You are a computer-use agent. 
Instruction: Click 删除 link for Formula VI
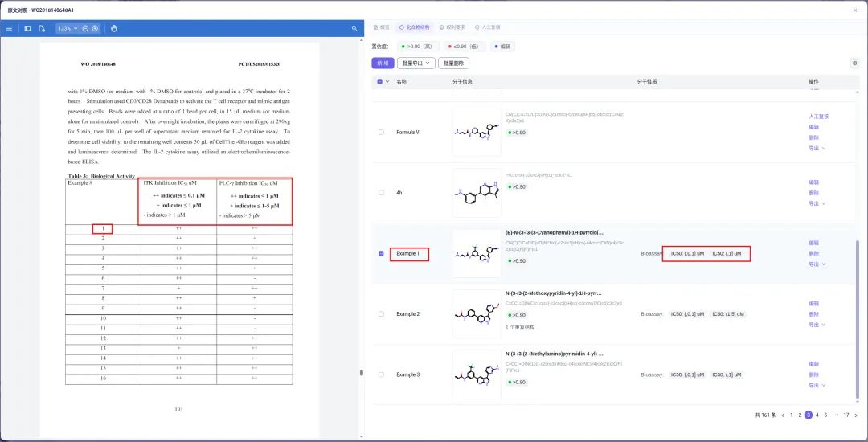tap(813, 137)
